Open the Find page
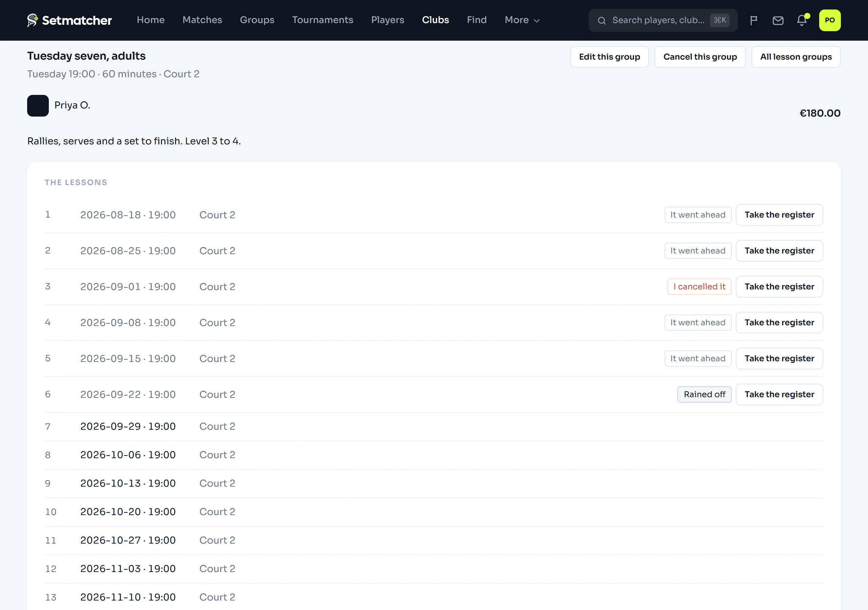The width and height of the screenshot is (868, 610). tap(476, 20)
